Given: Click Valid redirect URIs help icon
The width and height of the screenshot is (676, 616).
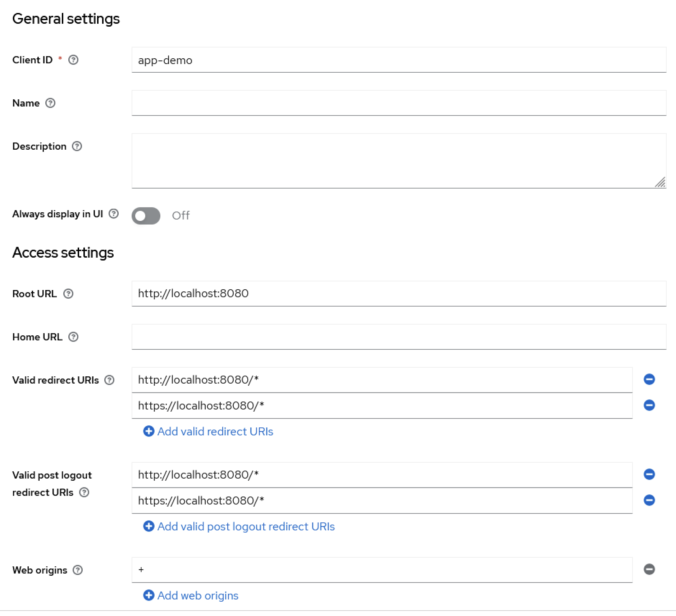Looking at the screenshot, I should pos(109,380).
